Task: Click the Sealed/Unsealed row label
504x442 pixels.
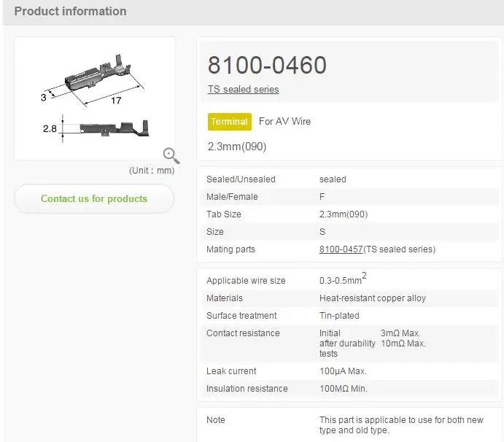Action: (x=241, y=179)
